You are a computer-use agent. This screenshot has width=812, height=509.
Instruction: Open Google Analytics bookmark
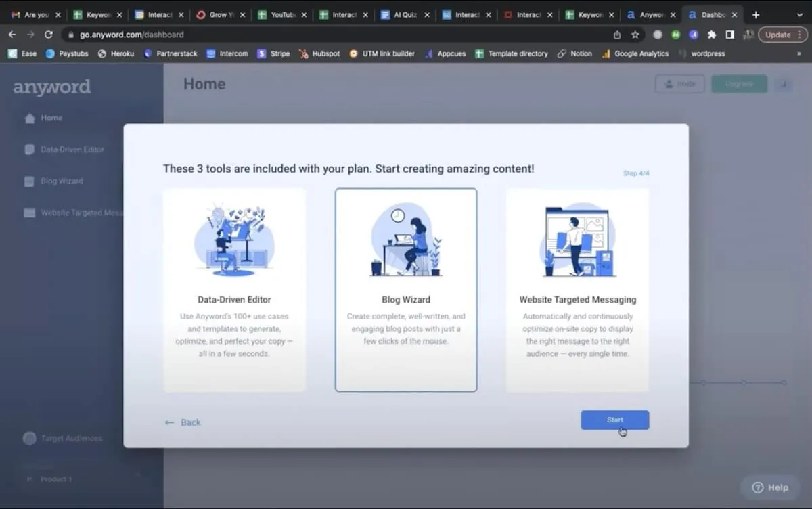point(635,53)
